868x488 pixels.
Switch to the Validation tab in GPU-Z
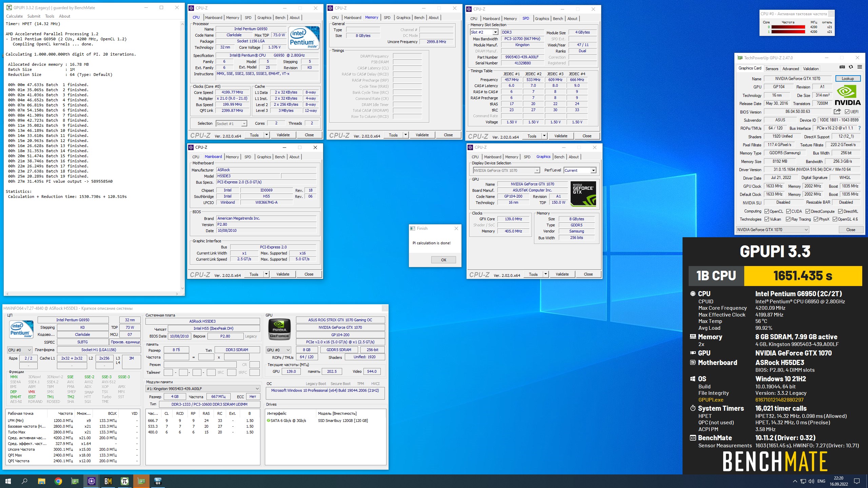tap(811, 68)
